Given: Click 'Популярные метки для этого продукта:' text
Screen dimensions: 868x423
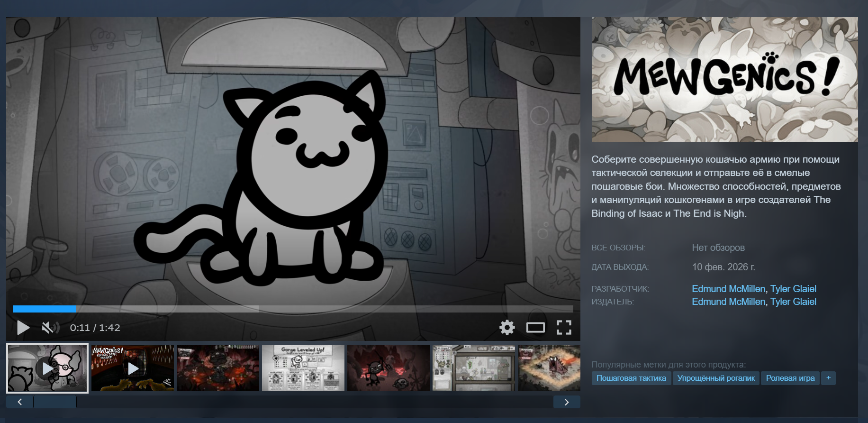Looking at the screenshot, I should point(669,365).
